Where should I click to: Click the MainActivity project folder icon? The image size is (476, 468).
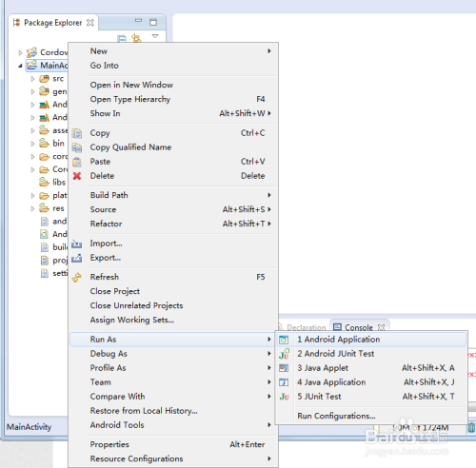32,65
